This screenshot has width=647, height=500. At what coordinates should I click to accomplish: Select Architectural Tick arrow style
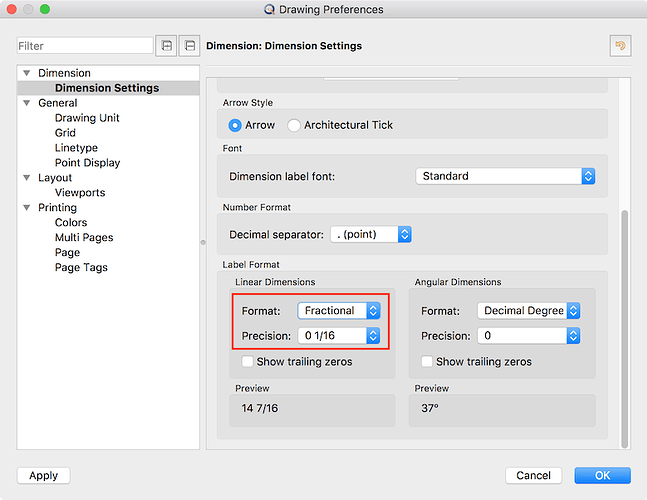(x=294, y=125)
